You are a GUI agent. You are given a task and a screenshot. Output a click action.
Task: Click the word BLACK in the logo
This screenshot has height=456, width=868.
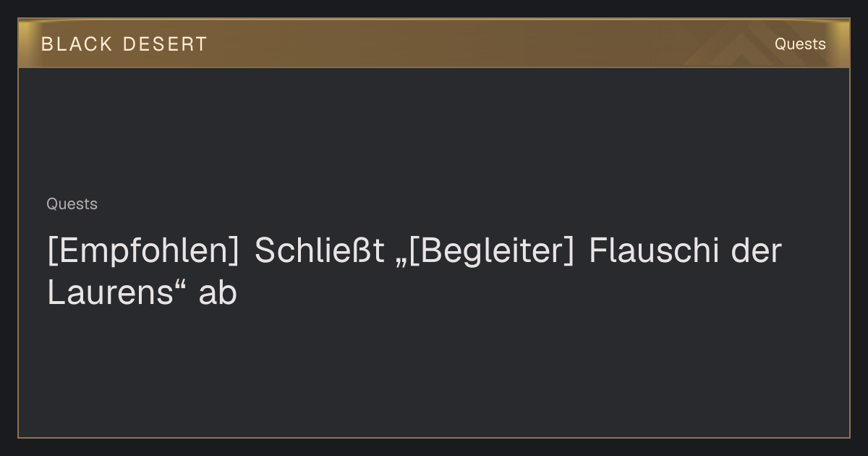click(77, 44)
